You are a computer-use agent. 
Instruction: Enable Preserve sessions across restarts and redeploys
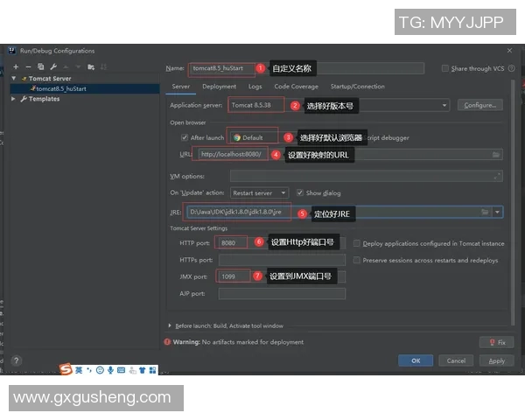click(356, 260)
